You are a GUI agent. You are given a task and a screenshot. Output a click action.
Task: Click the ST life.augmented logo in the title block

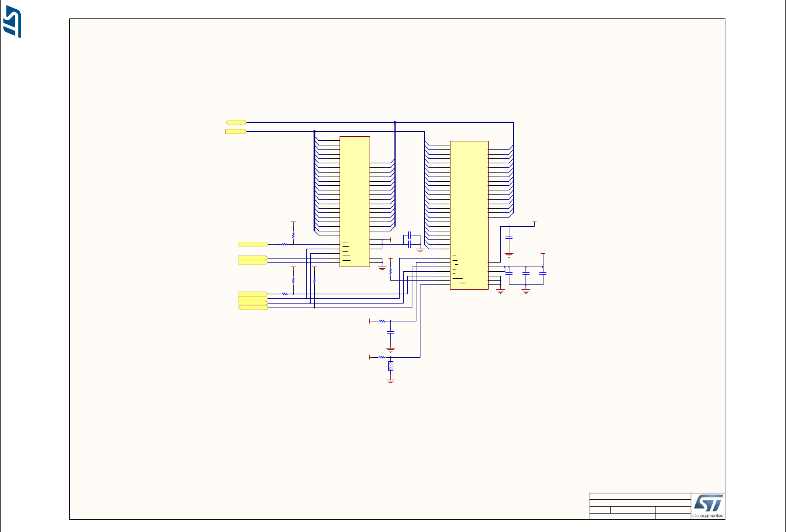pos(707,506)
